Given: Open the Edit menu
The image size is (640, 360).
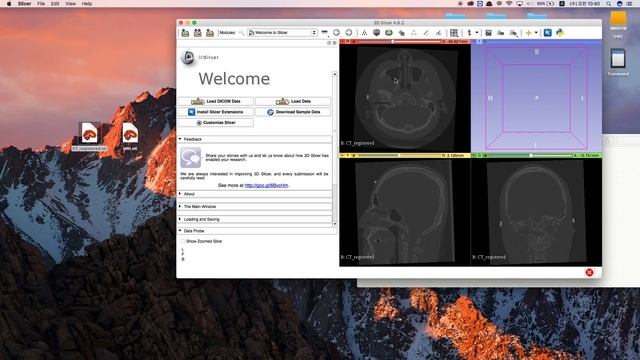Looking at the screenshot, I should click(x=55, y=4).
